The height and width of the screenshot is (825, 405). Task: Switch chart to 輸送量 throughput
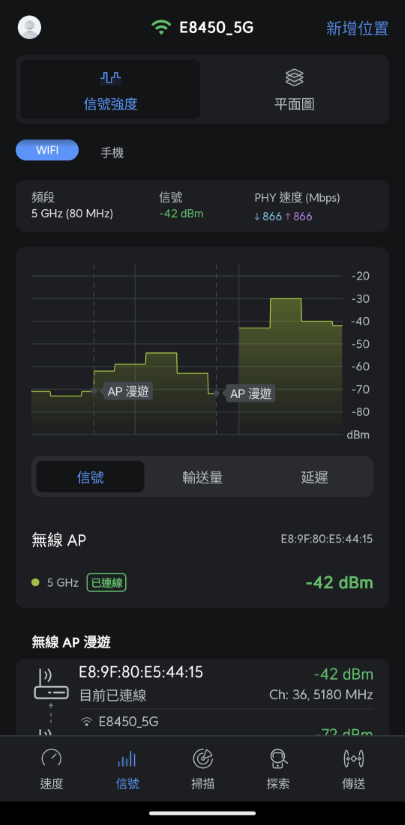202,477
